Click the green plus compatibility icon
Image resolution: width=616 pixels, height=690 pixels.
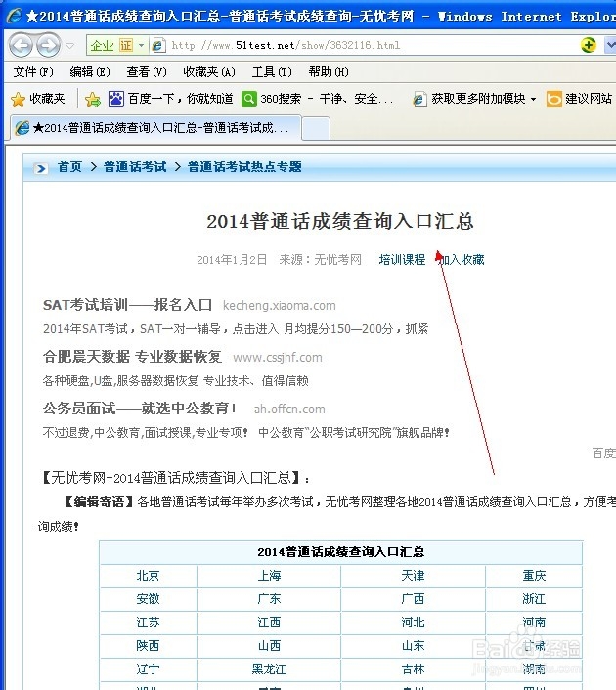coord(589,45)
